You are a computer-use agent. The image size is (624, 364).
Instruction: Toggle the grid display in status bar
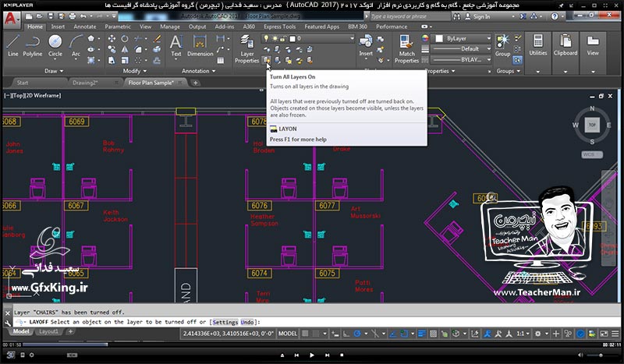point(305,334)
